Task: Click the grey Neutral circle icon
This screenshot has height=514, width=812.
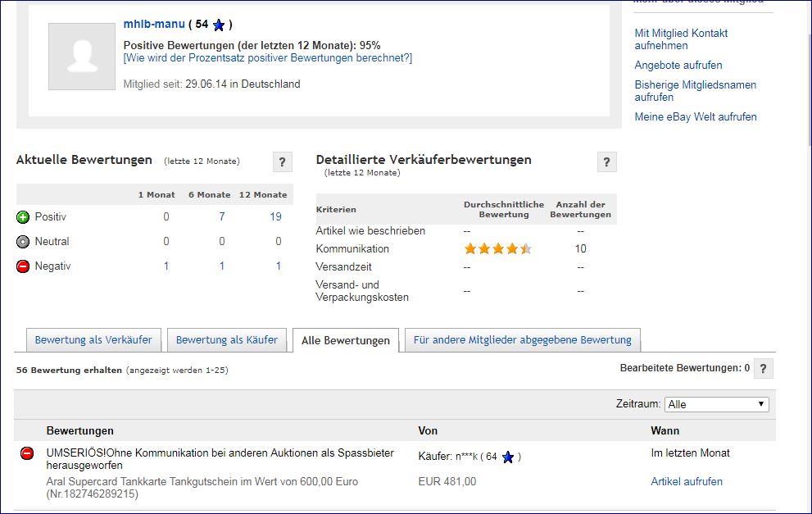Action: 23,242
